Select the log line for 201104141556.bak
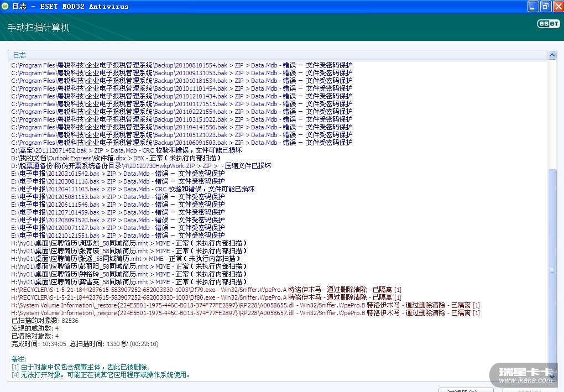 click(x=182, y=127)
